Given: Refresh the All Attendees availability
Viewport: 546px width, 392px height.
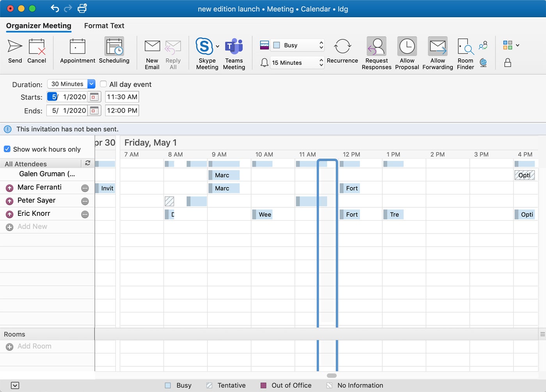Looking at the screenshot, I should 88,163.
